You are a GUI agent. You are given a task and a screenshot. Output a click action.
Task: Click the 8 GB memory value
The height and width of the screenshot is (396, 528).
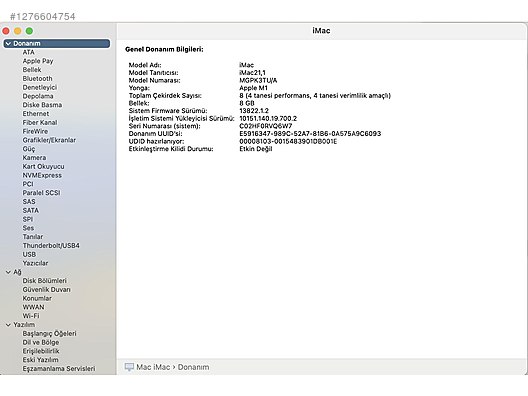pos(247,103)
